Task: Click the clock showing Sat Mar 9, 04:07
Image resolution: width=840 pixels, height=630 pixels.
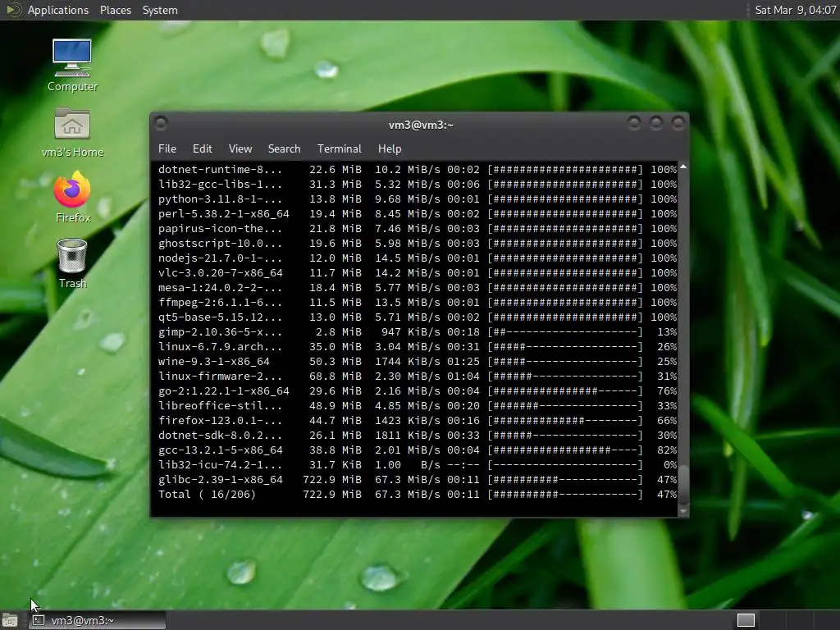Action: 795,10
